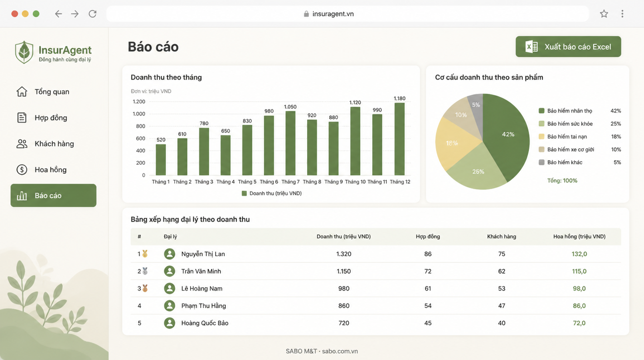
Task: Click the name Nguyễn Thị Lan
Action: point(203,254)
